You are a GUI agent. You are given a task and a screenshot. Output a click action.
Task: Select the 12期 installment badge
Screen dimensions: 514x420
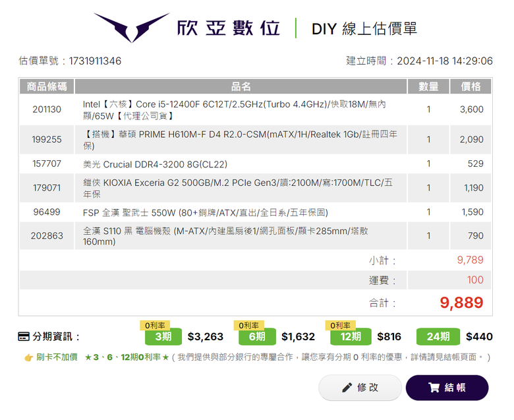click(351, 337)
